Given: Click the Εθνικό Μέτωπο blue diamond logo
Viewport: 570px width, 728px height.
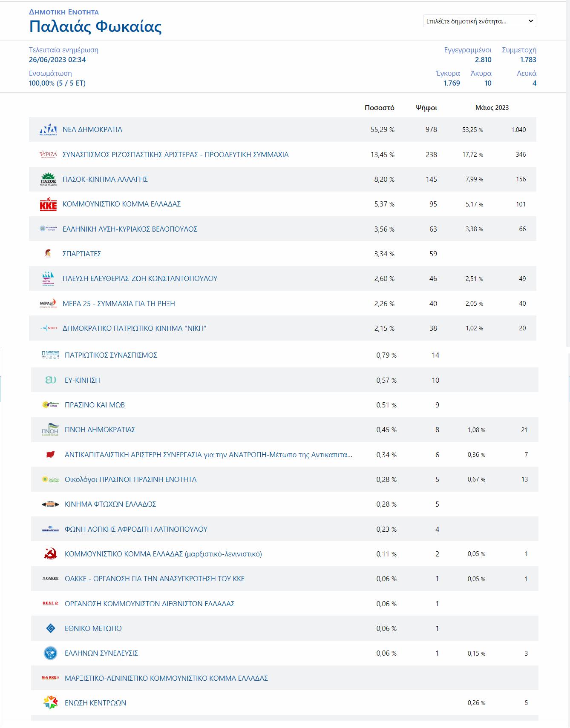Looking at the screenshot, I should click(x=50, y=628).
